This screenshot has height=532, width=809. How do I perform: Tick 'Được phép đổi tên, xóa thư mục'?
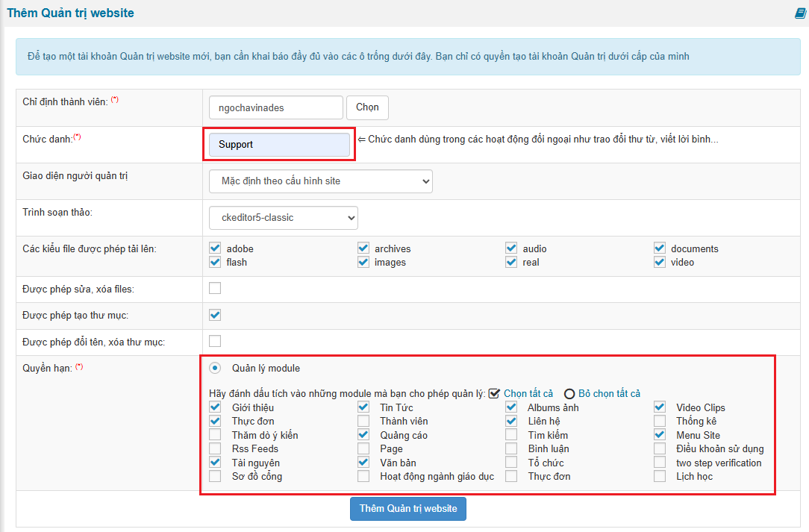point(215,341)
